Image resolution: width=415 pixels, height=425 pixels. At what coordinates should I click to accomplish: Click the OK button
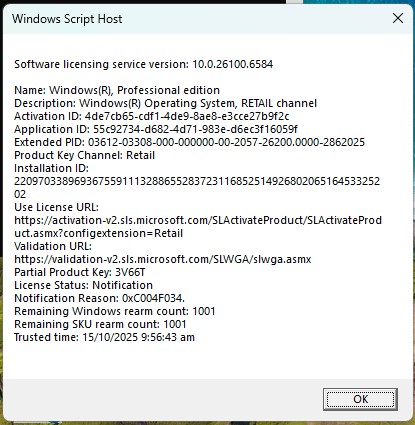[x=360, y=399]
